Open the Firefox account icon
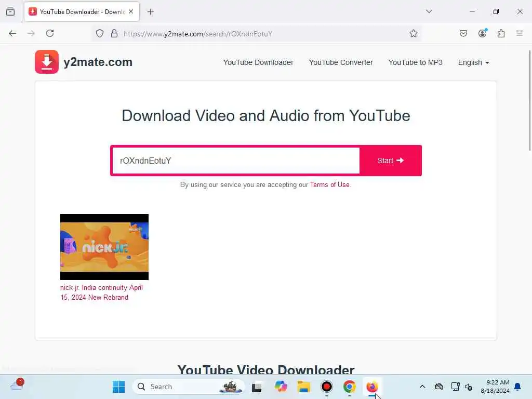 click(482, 33)
